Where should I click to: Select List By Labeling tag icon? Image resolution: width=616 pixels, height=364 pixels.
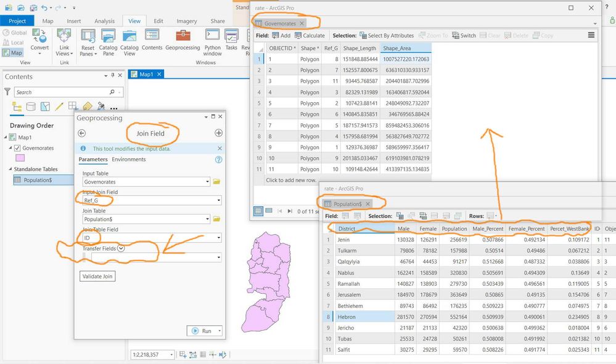[x=87, y=107]
